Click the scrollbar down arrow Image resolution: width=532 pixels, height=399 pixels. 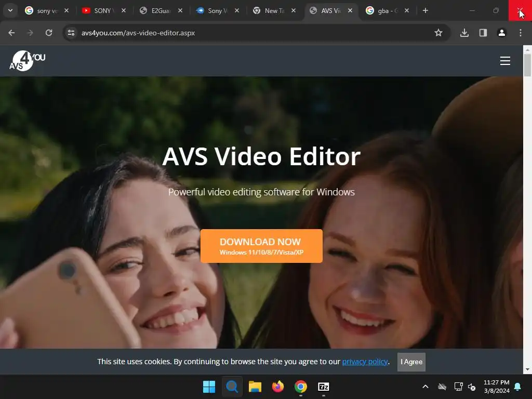point(527,369)
